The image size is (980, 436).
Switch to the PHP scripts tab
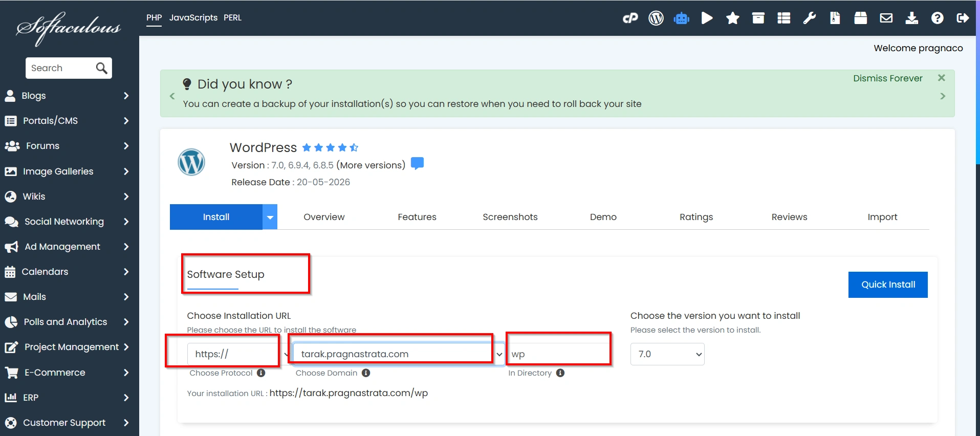point(154,18)
